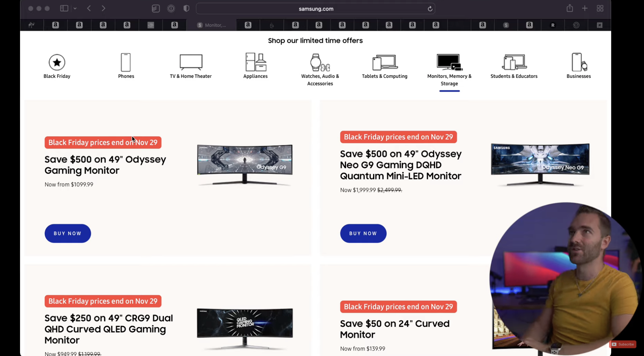The width and height of the screenshot is (644, 356).
Task: Click the "Now from $139.99" price text
Action: [x=363, y=349]
